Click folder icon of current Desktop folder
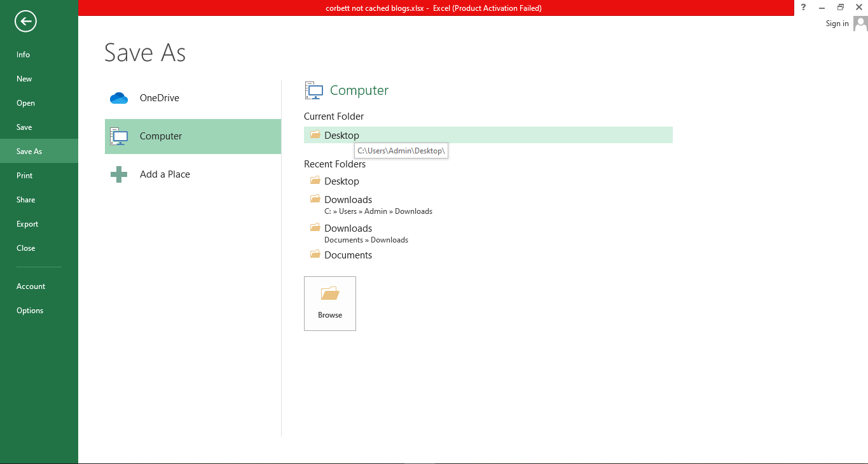This screenshot has height=464, width=868. point(315,134)
